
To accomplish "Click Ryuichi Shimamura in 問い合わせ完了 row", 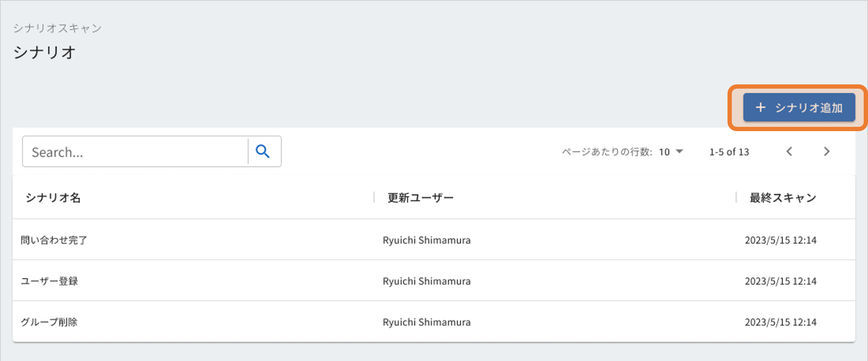I will click(426, 240).
